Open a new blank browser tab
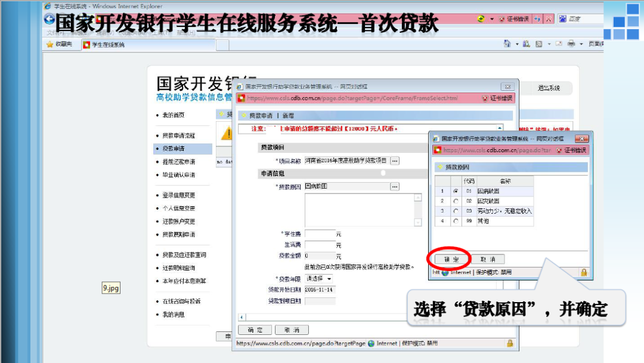This screenshot has height=363, width=644. pos(222,45)
